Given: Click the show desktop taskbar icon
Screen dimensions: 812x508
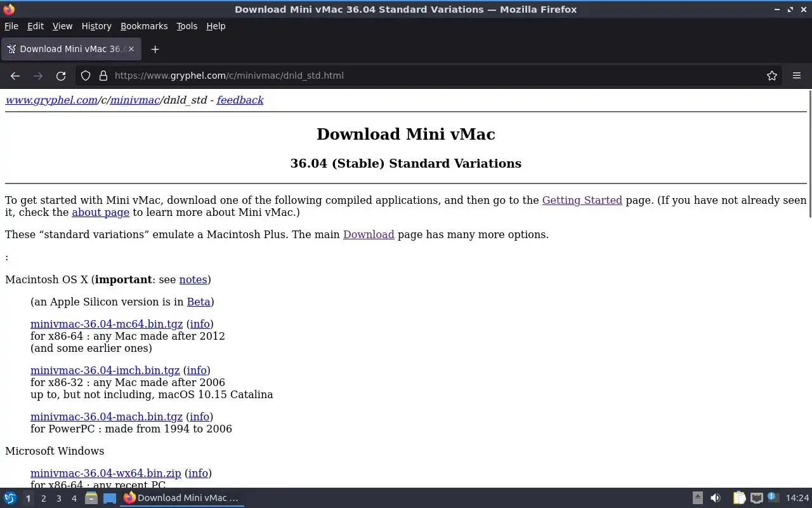Looking at the screenshot, I should tap(110, 498).
